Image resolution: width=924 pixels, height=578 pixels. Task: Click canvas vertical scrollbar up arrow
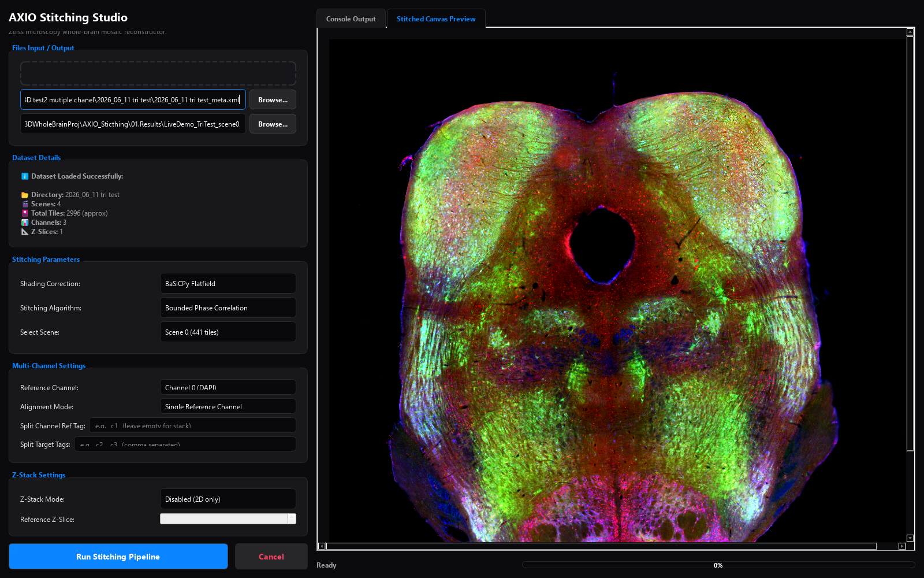pyautogui.click(x=910, y=32)
